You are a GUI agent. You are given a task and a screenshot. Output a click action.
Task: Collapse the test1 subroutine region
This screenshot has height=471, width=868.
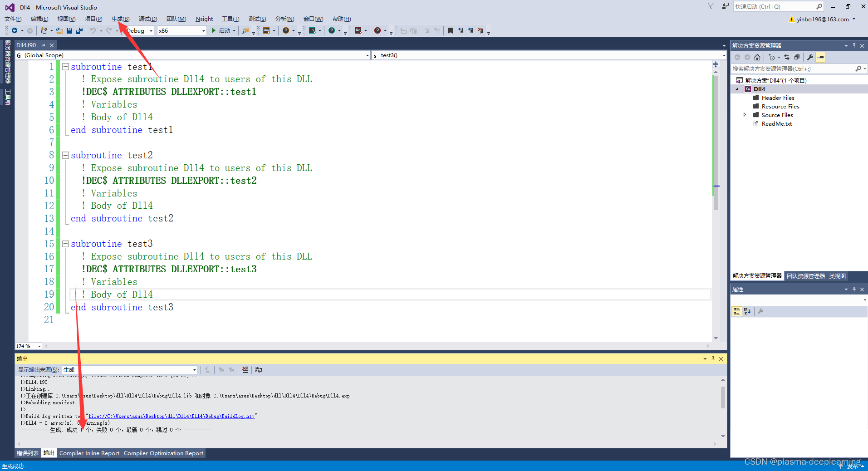[65, 67]
